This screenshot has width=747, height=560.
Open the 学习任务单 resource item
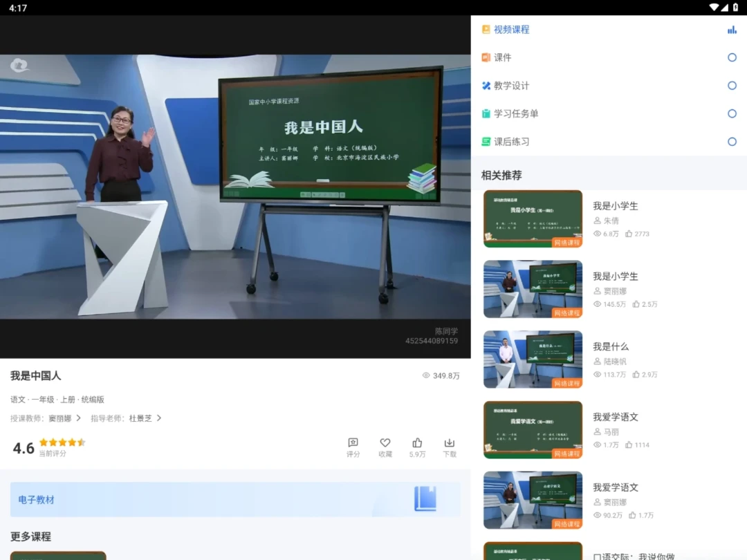609,114
